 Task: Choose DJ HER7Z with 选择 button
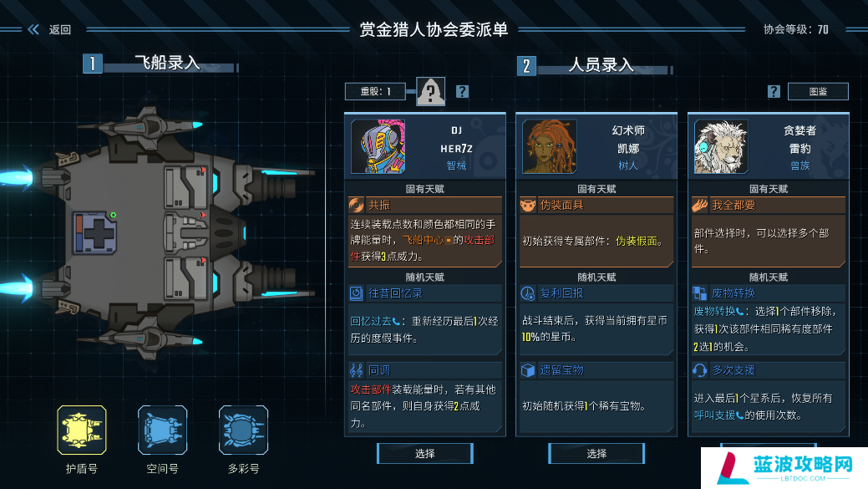pyautogui.click(x=424, y=454)
